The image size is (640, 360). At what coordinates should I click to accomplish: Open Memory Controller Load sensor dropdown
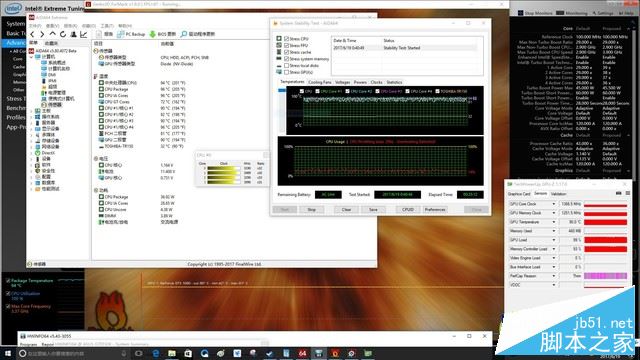pyautogui.click(x=554, y=249)
